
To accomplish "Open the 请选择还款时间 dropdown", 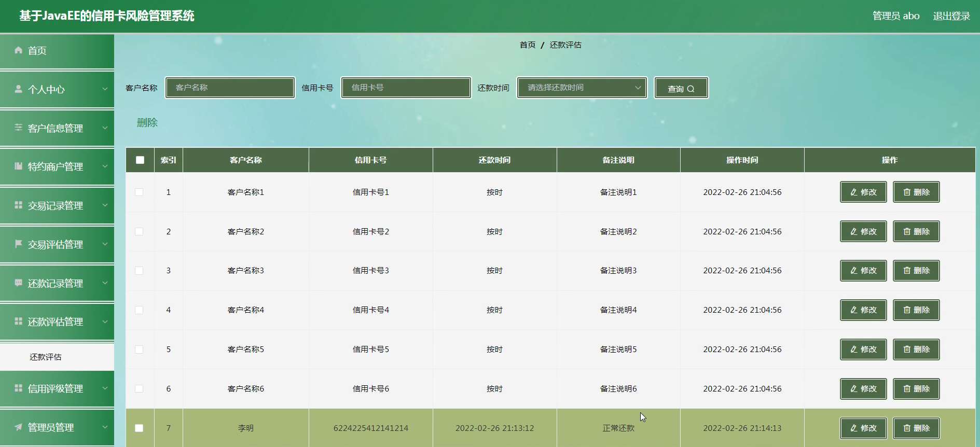I will click(x=582, y=88).
